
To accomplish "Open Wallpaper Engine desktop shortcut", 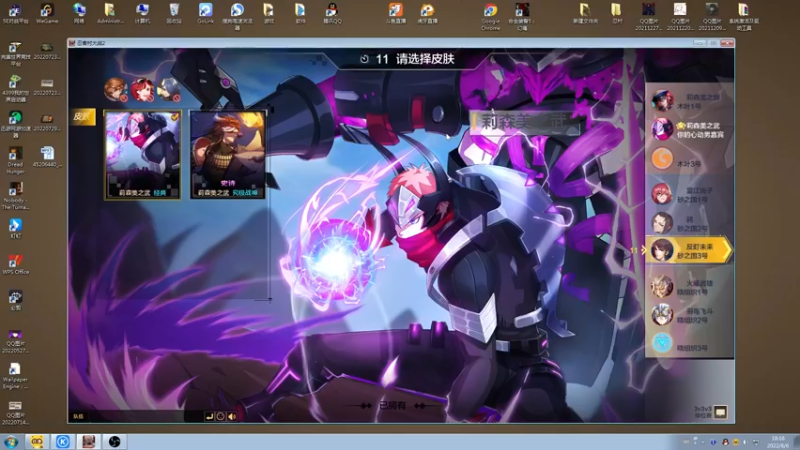I will [15, 376].
